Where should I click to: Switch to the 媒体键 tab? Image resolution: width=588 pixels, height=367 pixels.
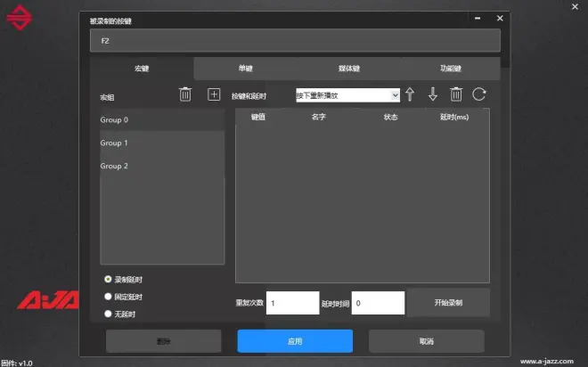click(x=348, y=69)
